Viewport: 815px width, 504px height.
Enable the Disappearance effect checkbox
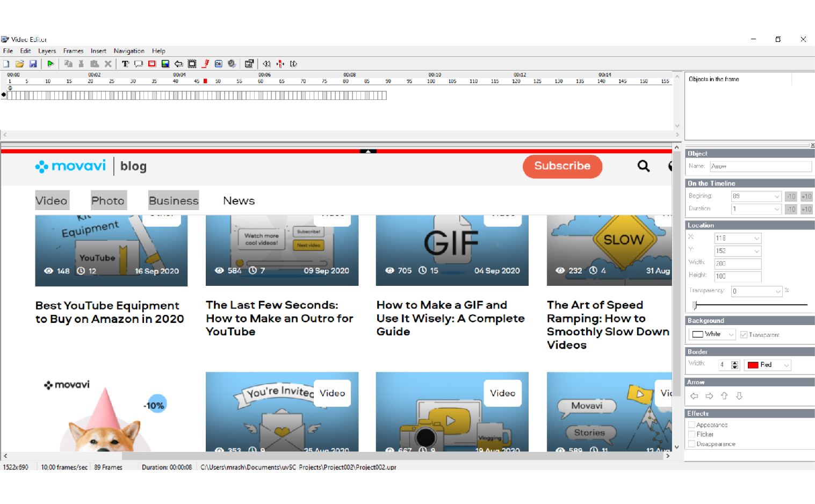click(692, 444)
